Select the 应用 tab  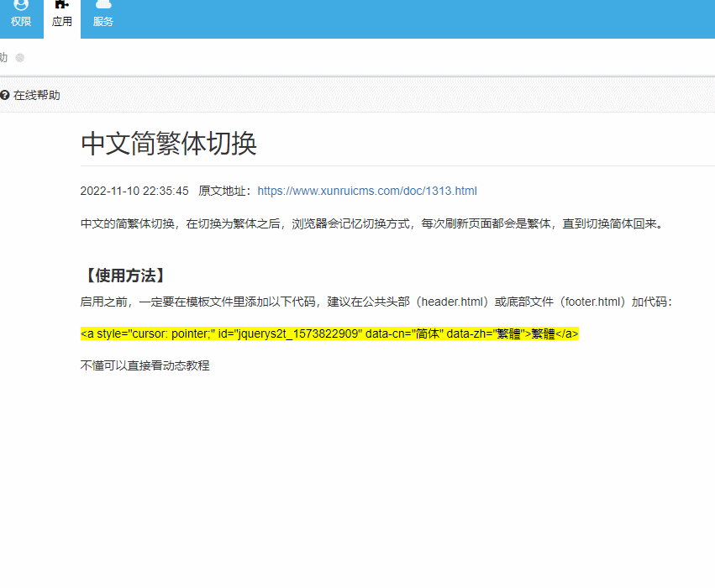62,18
